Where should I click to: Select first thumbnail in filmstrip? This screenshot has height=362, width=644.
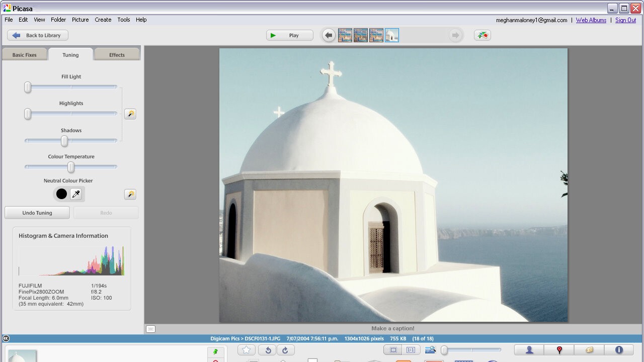pos(345,35)
